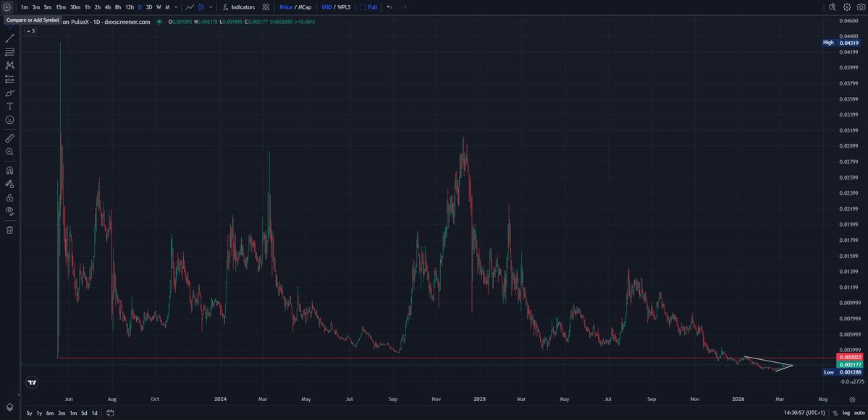Select the 1m timeframe
868x420 pixels.
(x=25, y=7)
